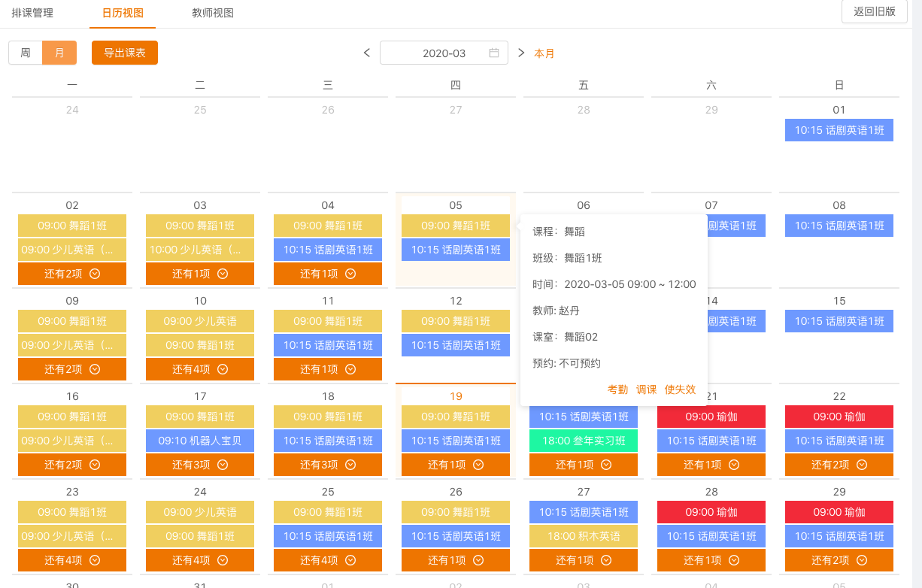This screenshot has height=588, width=922.
Task: Expand hidden items chevron on March 22
Action: pyautogui.click(x=862, y=465)
